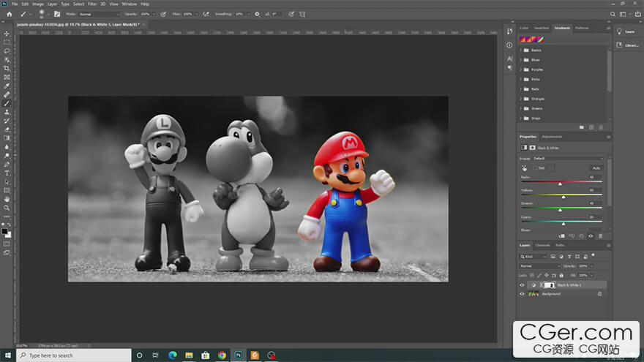Screen dimensions: 644x362
Task: Hide the Black & White 1 layer
Action: point(522,285)
